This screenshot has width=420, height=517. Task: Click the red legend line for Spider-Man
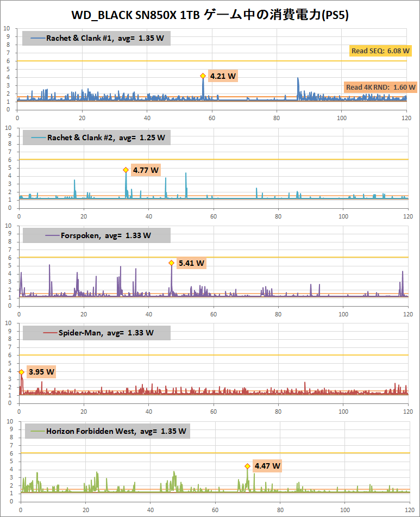51,333
